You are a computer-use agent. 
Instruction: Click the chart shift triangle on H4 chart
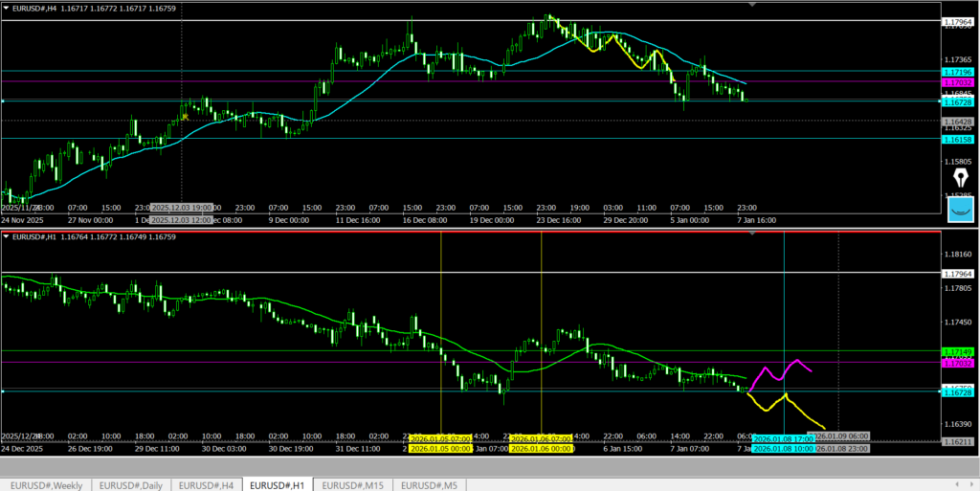coord(751,5)
